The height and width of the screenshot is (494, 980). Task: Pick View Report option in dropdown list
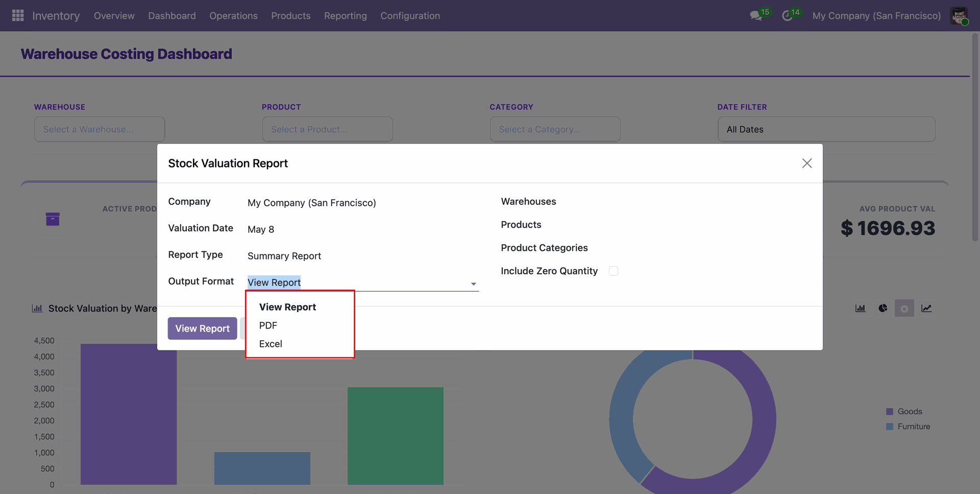click(287, 307)
